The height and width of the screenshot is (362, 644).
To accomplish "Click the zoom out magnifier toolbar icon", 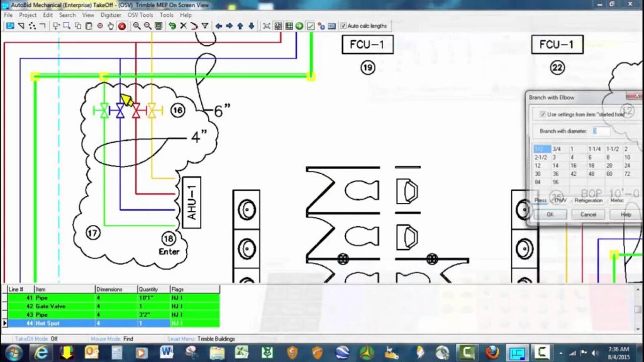I will [x=147, y=26].
